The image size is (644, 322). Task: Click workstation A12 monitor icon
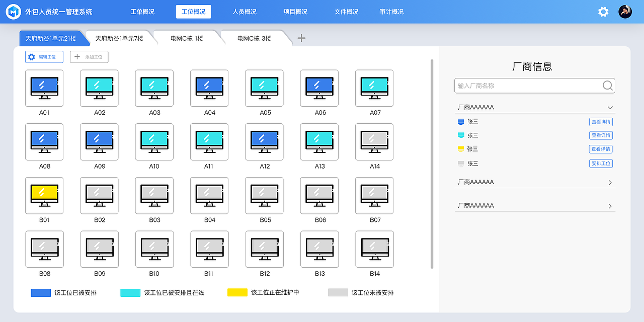point(264,142)
